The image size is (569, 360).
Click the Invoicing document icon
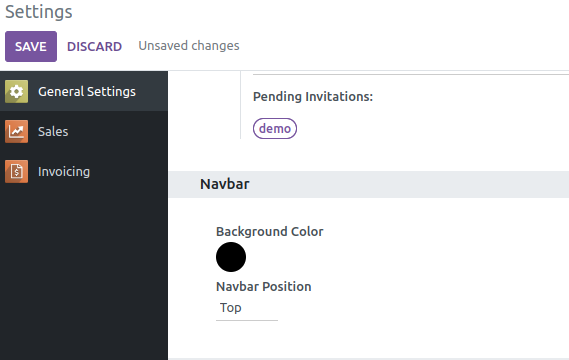(16, 171)
